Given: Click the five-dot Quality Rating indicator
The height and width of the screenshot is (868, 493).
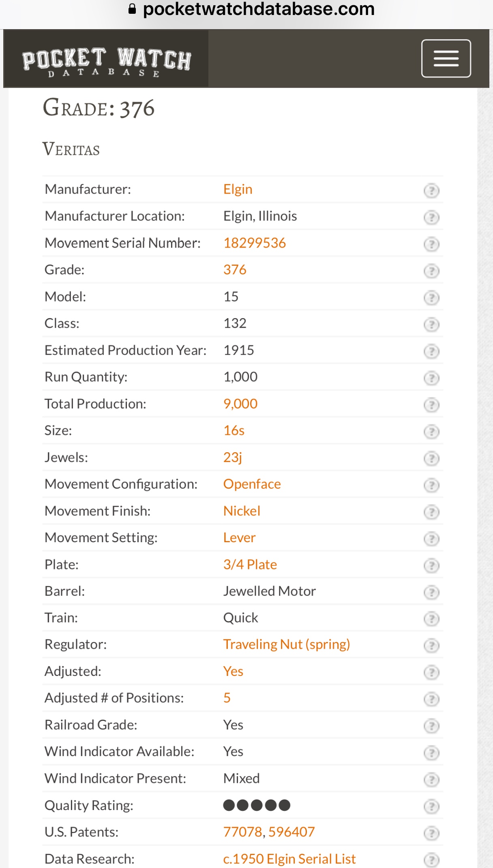Looking at the screenshot, I should (257, 805).
